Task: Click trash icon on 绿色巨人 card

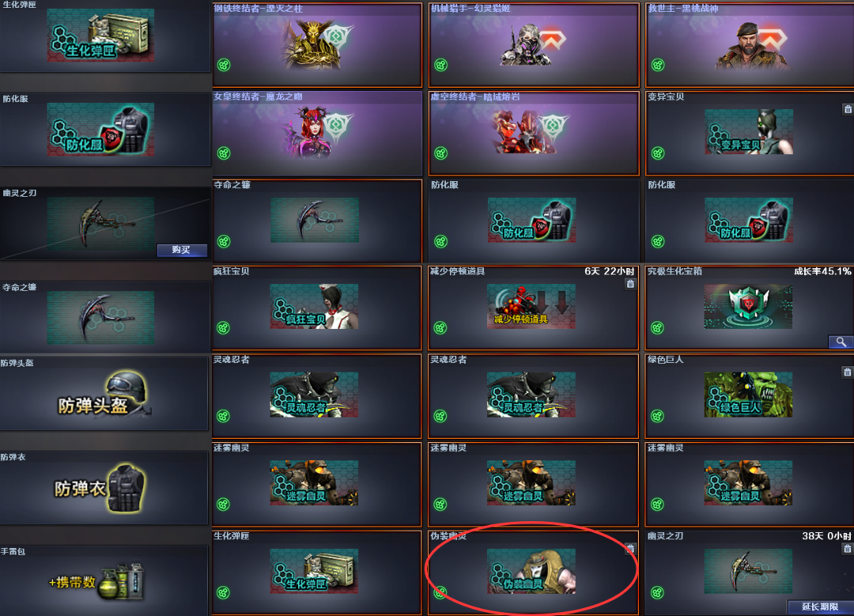Action: tap(848, 372)
